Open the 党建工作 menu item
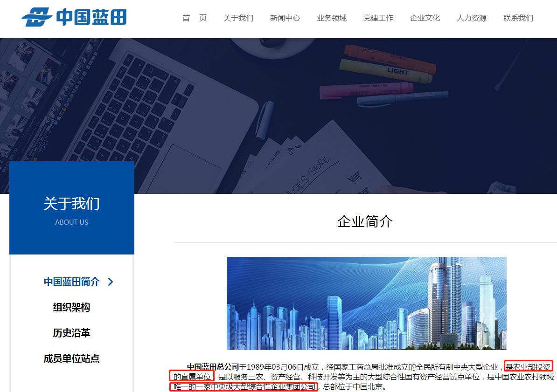The image size is (557, 392). [378, 18]
